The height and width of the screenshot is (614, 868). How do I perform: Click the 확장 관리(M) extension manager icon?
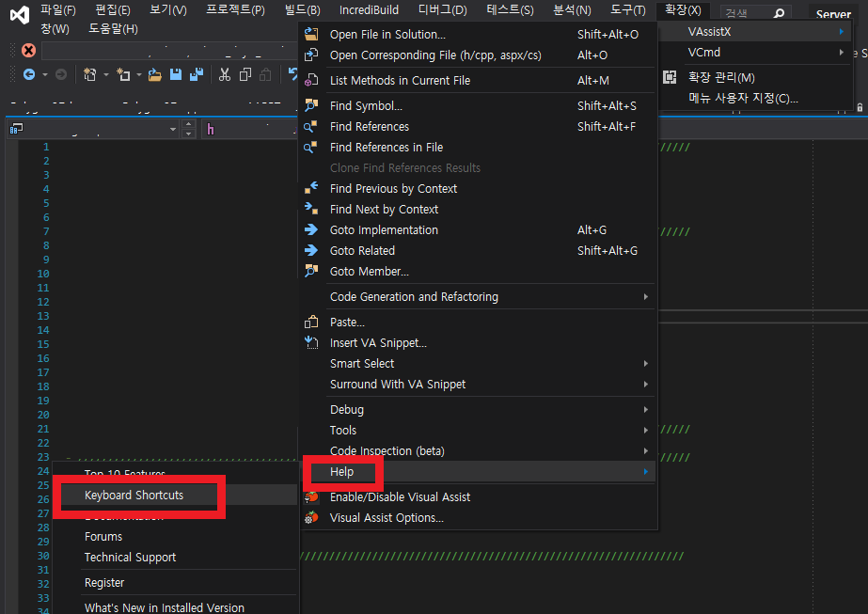pyautogui.click(x=670, y=77)
